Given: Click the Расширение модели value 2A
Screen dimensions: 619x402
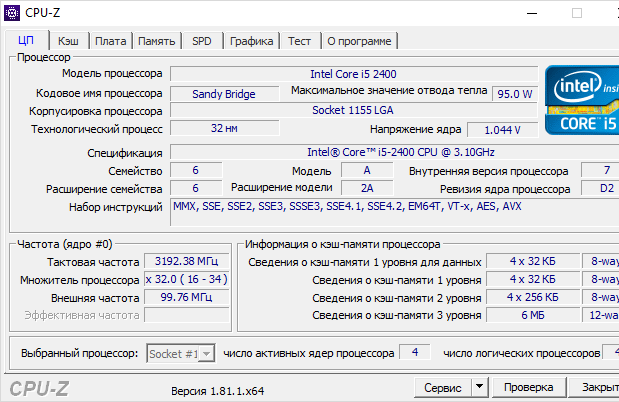Looking at the screenshot, I should [367, 188].
